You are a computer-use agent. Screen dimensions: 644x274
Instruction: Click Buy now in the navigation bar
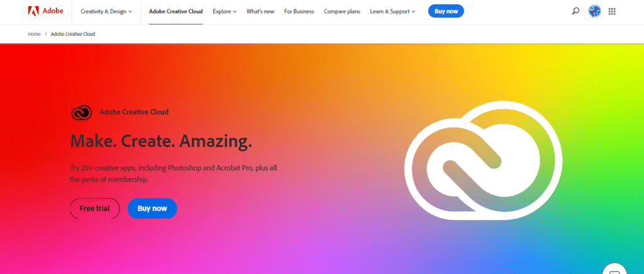point(446,11)
